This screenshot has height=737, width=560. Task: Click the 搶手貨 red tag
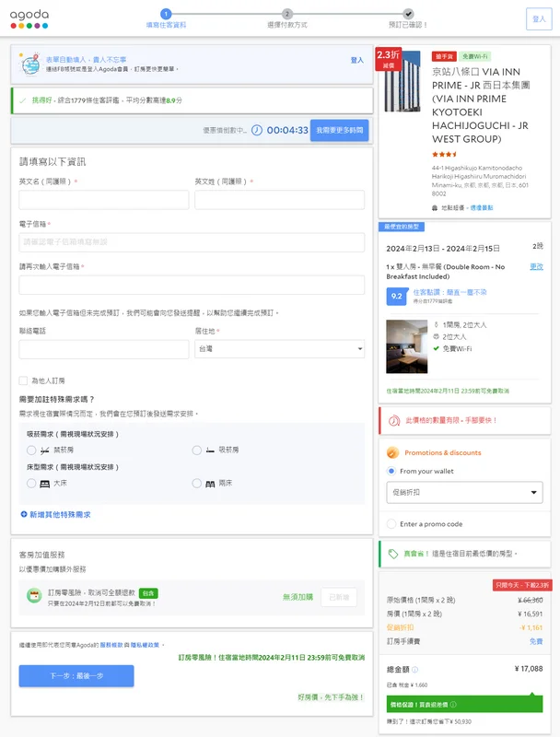[444, 56]
